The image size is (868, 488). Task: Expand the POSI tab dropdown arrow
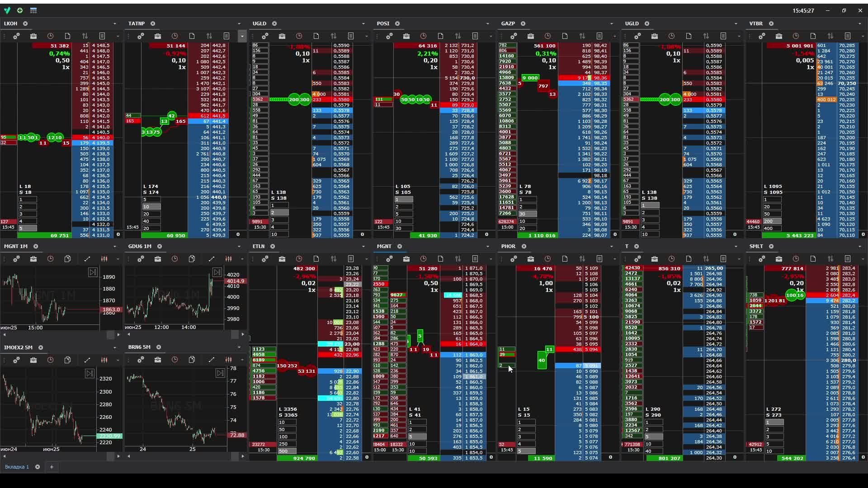coord(487,23)
